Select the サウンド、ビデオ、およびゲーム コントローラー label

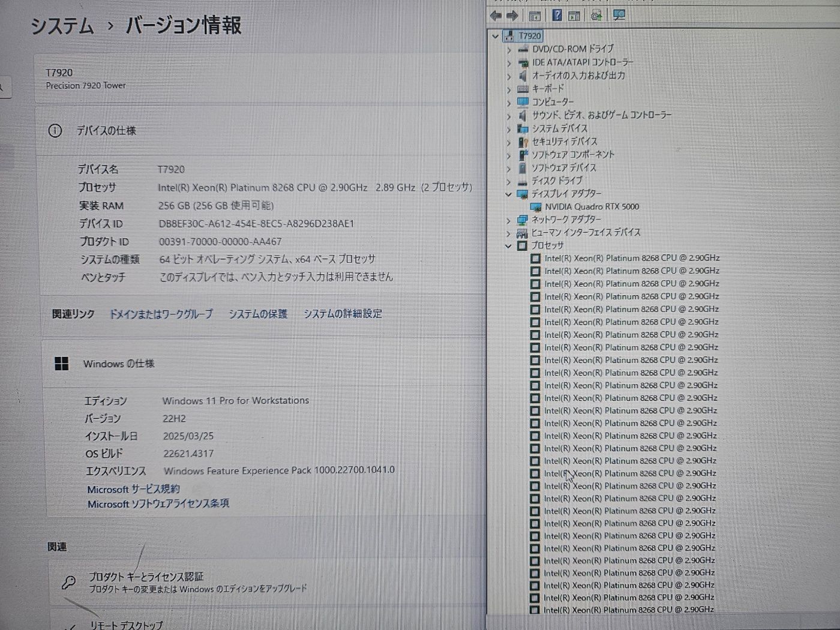tap(602, 115)
